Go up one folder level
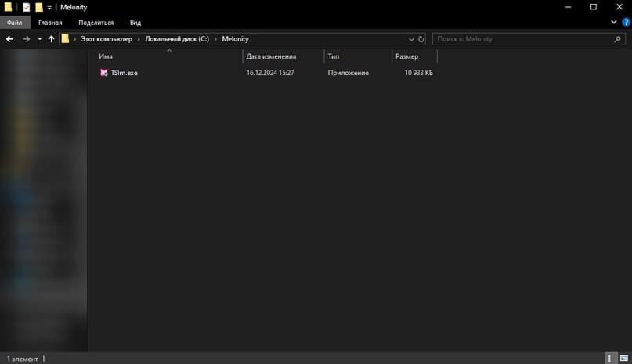 52,38
